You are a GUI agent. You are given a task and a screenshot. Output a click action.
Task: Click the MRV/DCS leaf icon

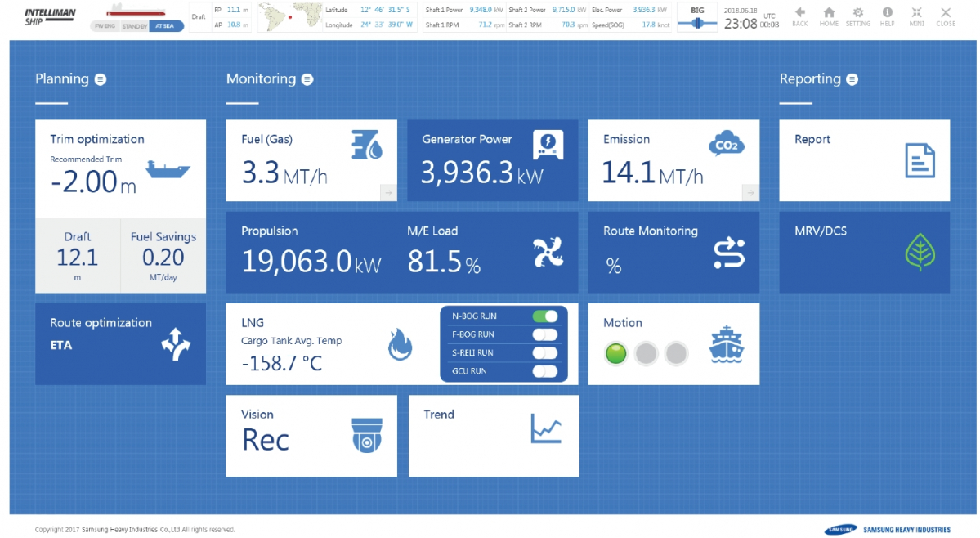point(920,253)
